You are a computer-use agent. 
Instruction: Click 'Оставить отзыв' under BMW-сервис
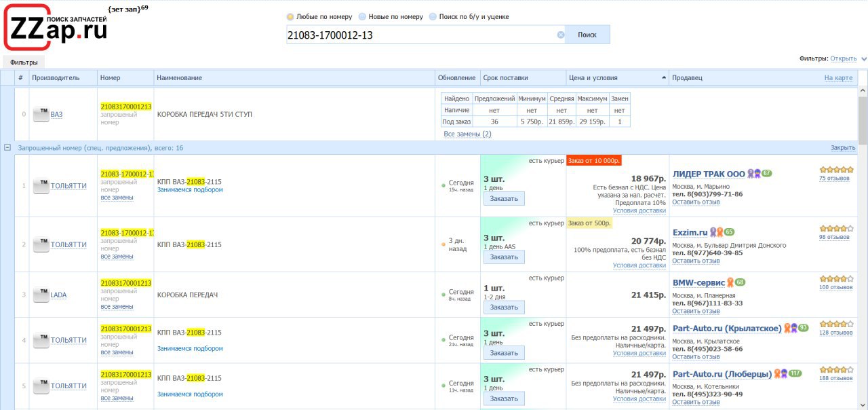click(x=696, y=311)
